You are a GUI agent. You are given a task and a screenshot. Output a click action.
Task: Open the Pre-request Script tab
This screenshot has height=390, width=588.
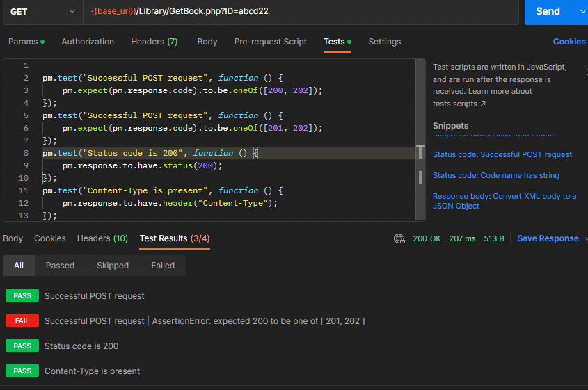point(271,42)
